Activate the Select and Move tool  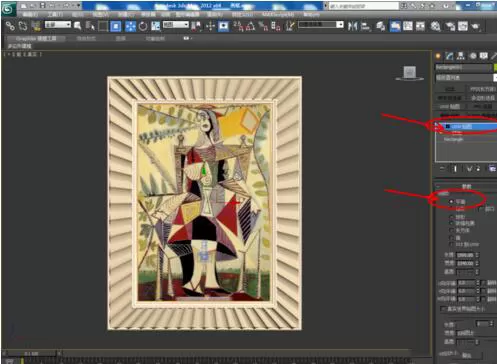click(x=130, y=26)
